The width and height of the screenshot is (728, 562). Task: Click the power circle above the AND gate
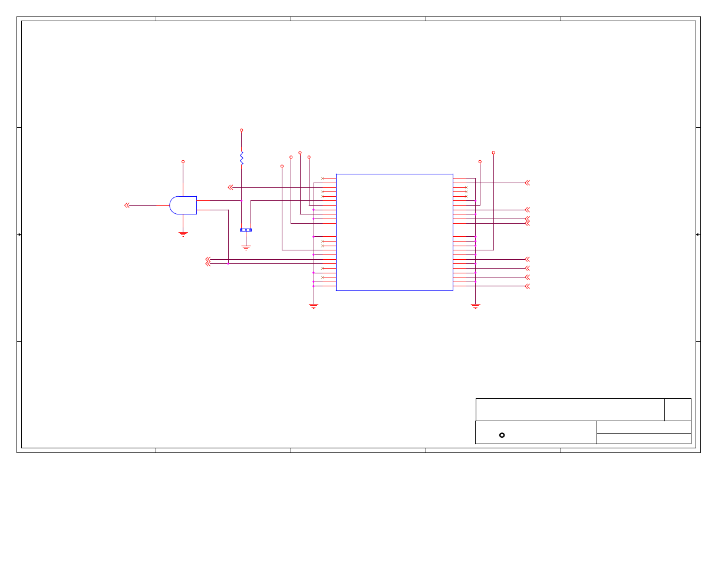[183, 161]
